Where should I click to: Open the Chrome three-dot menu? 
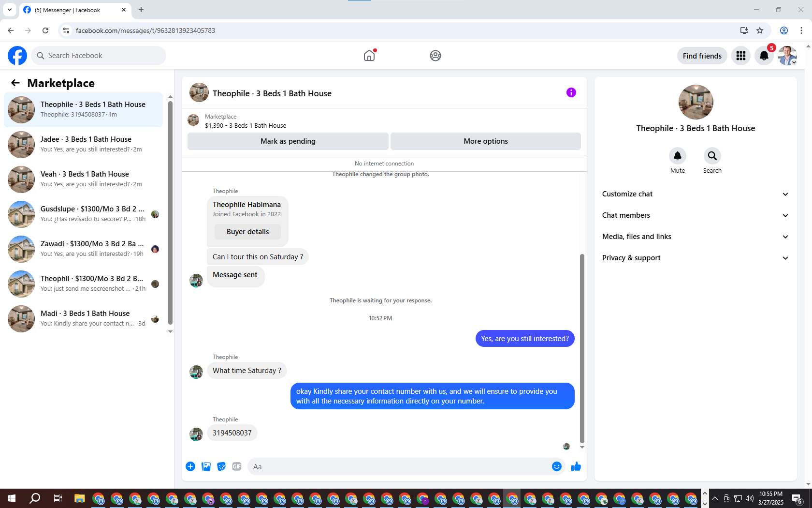coord(801,30)
